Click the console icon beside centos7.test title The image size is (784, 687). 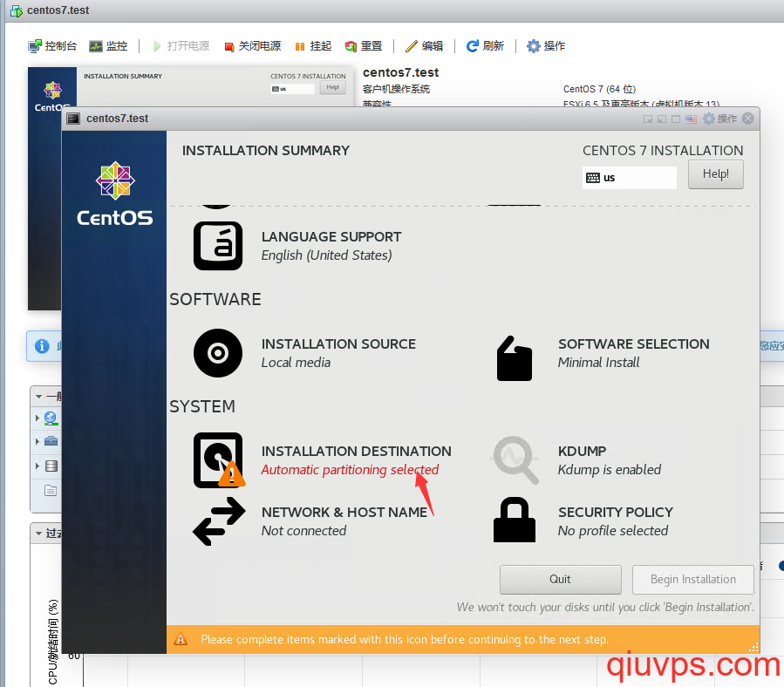click(x=73, y=119)
